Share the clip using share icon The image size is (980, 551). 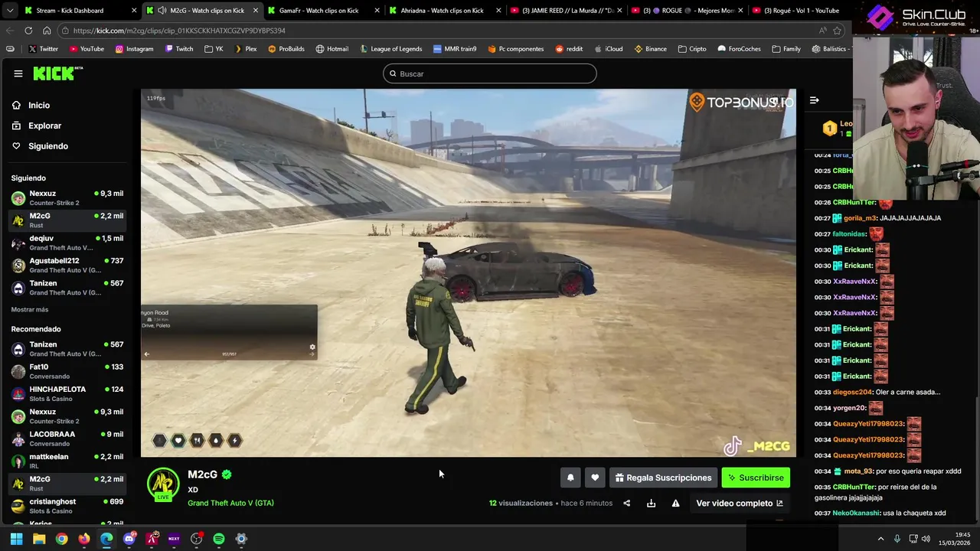pyautogui.click(x=626, y=504)
